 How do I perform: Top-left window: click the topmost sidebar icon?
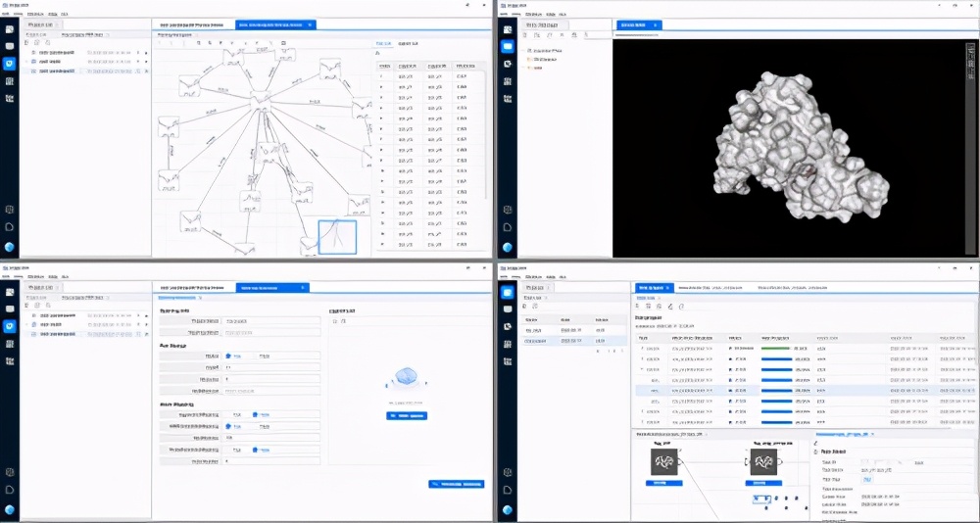pyautogui.click(x=10, y=28)
